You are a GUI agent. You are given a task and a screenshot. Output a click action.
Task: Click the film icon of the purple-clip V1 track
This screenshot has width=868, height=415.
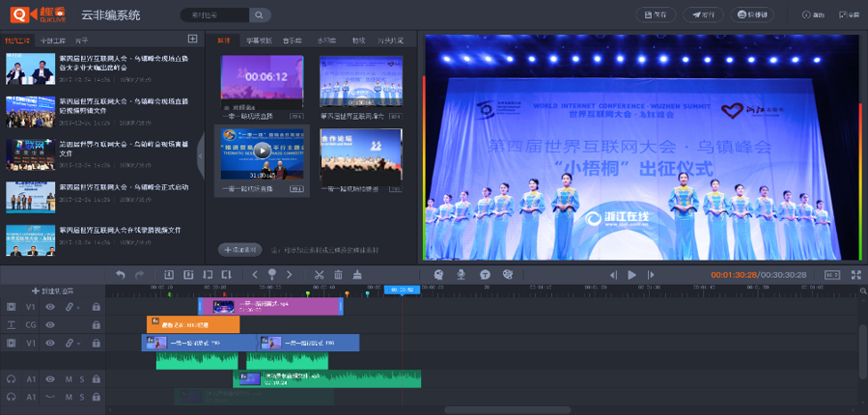[x=11, y=307]
